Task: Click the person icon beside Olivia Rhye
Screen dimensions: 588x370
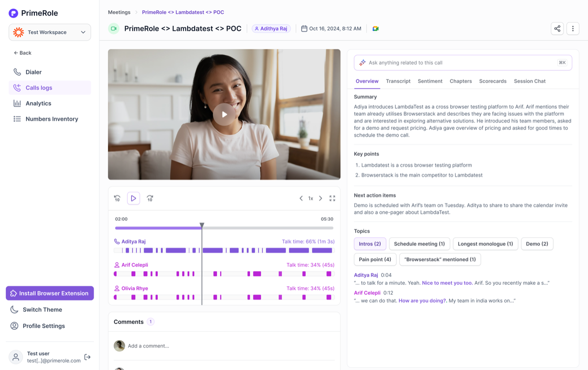Action: [117, 289]
